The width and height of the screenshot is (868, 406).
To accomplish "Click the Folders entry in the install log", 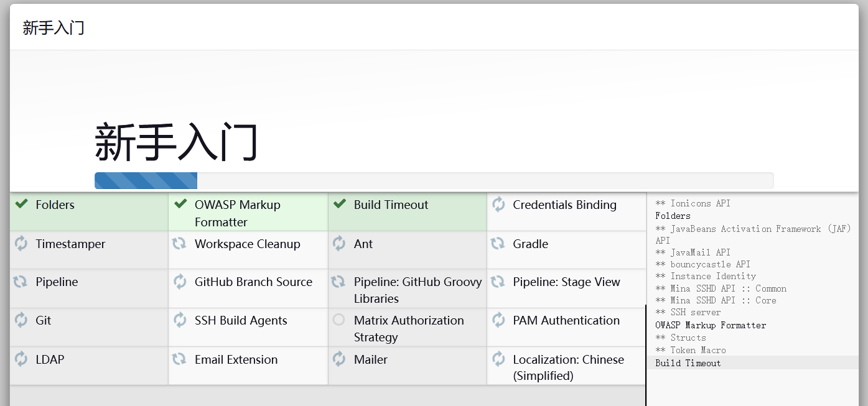I will (673, 216).
